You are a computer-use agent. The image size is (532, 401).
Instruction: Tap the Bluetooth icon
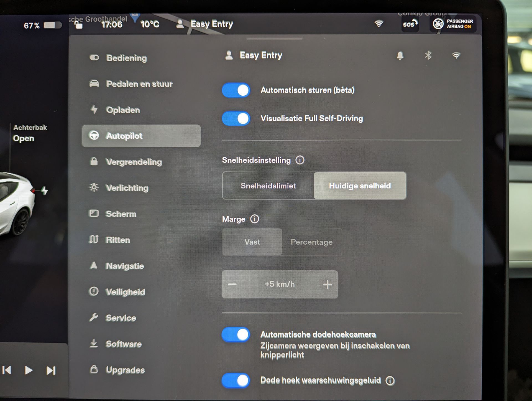pyautogui.click(x=428, y=55)
